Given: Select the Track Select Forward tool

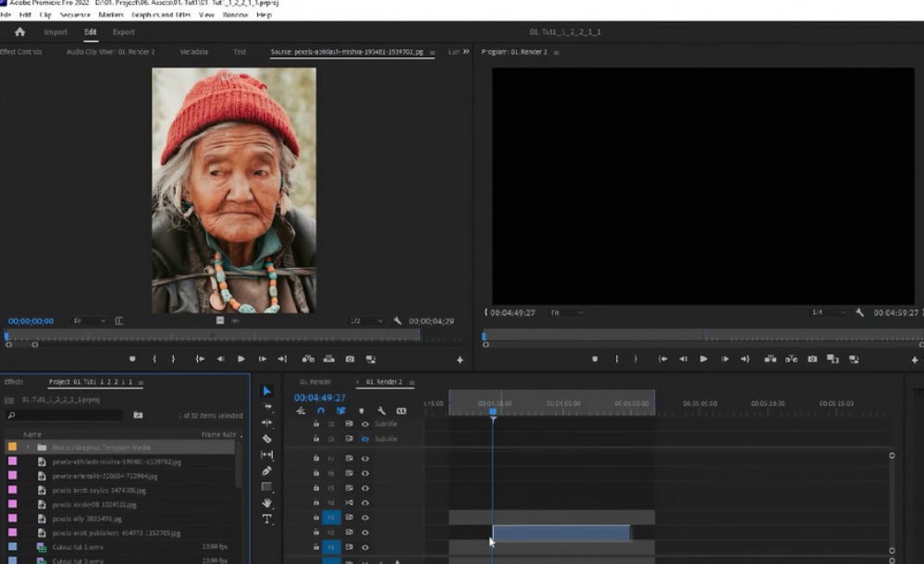Looking at the screenshot, I should pos(267,406).
